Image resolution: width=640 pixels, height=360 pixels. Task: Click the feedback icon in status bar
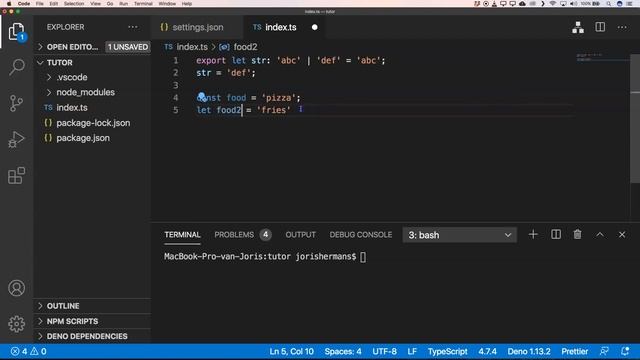click(x=604, y=351)
